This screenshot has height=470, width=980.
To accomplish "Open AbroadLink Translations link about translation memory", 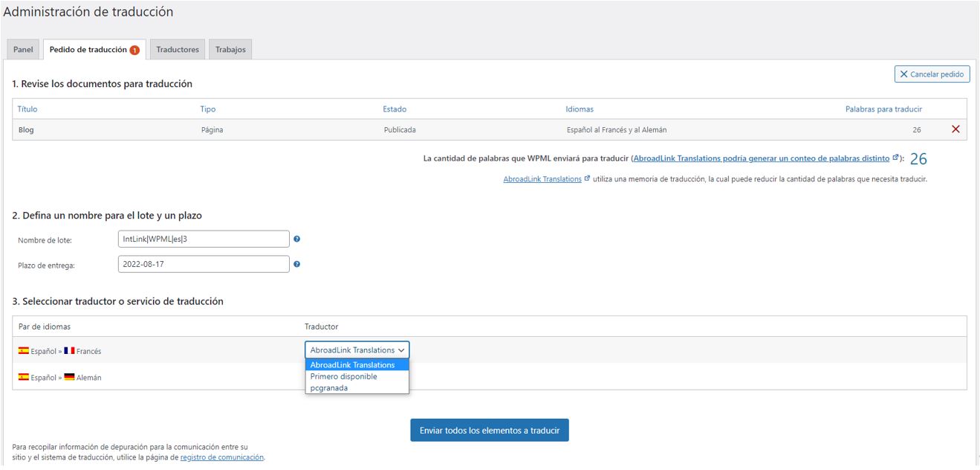I will (x=542, y=179).
